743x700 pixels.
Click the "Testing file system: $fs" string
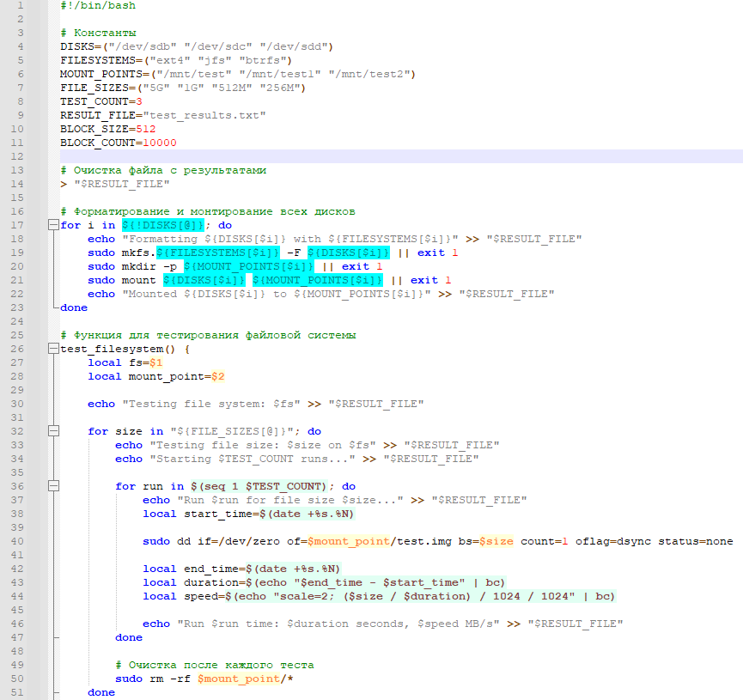(x=211, y=404)
